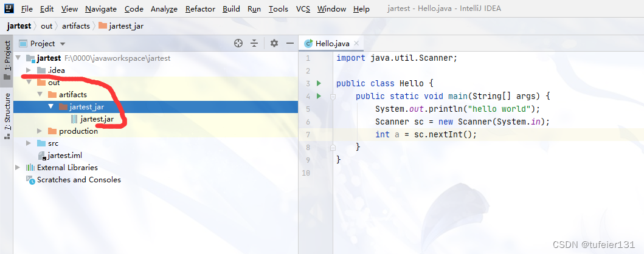Viewport: 644px width, 254px height.
Task: Open the Project view dropdown
Action: tap(43, 44)
